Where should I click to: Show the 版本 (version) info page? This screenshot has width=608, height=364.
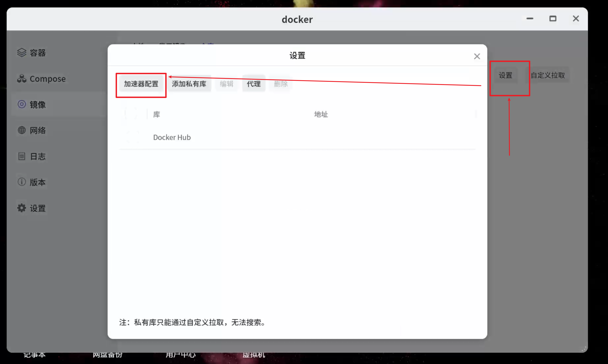tap(31, 182)
